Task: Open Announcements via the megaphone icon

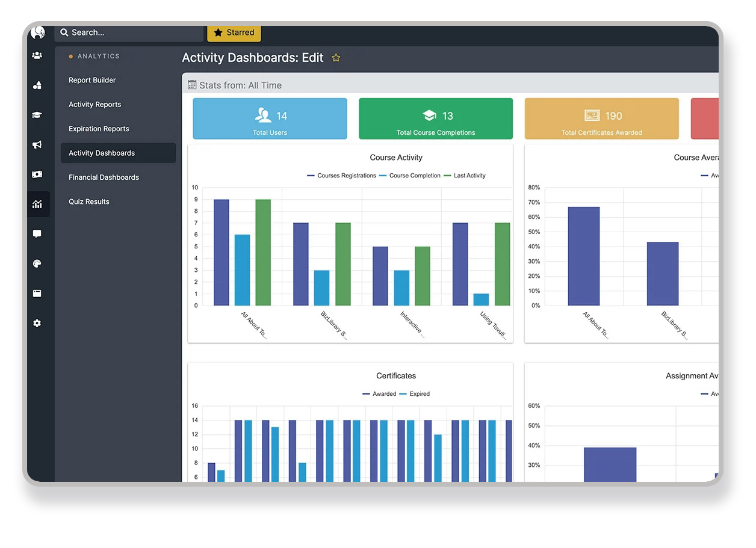Action: click(x=37, y=144)
